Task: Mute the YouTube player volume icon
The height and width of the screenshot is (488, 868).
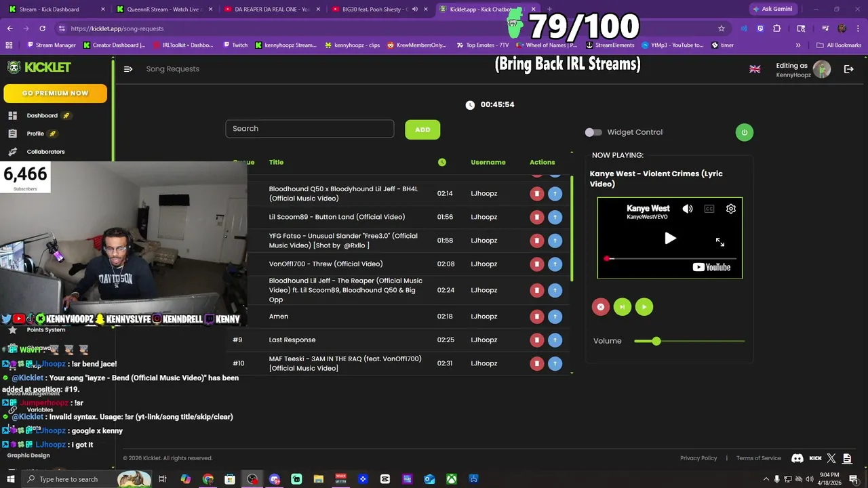Action: [x=688, y=209]
